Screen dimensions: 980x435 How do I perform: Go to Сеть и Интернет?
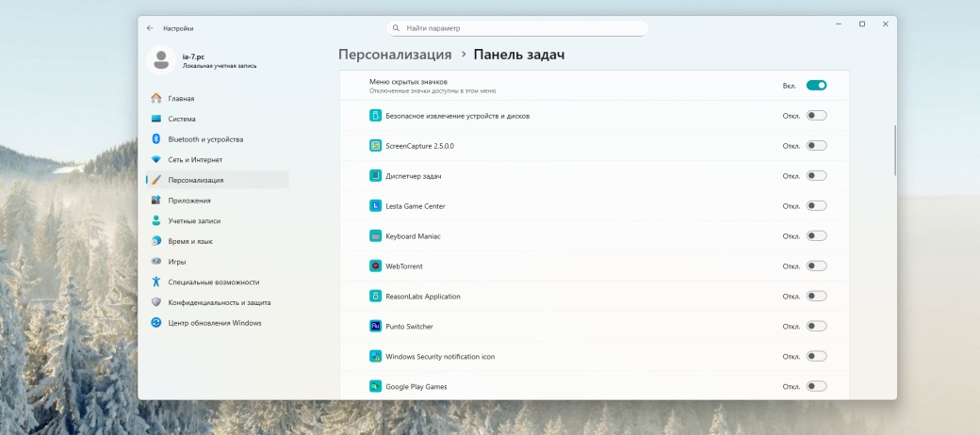pos(217,160)
